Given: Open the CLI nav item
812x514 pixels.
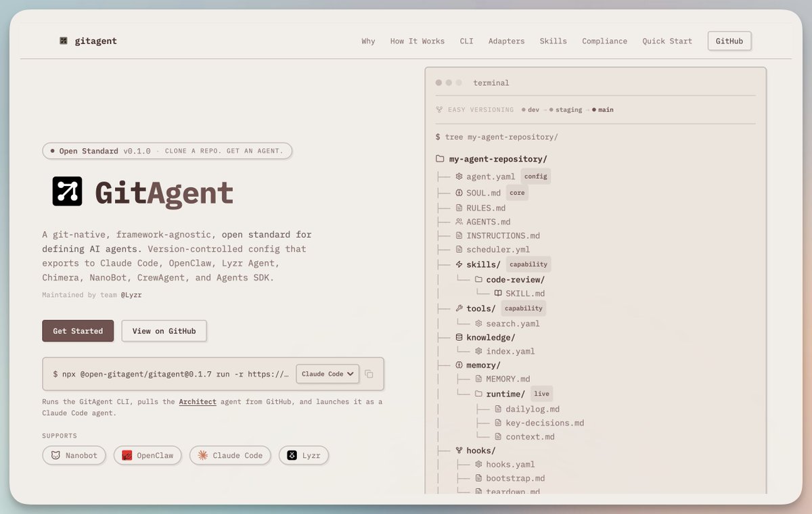Looking at the screenshot, I should click(x=467, y=41).
